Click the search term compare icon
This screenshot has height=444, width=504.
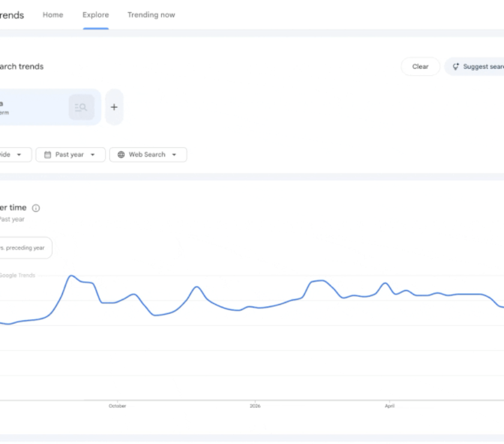82,107
